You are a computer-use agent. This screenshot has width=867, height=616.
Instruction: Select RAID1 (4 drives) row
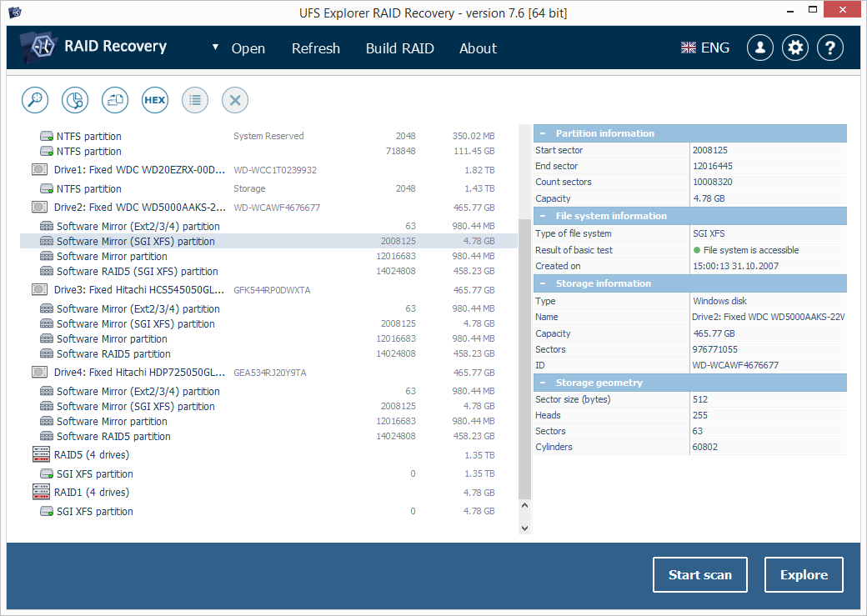pos(268,492)
